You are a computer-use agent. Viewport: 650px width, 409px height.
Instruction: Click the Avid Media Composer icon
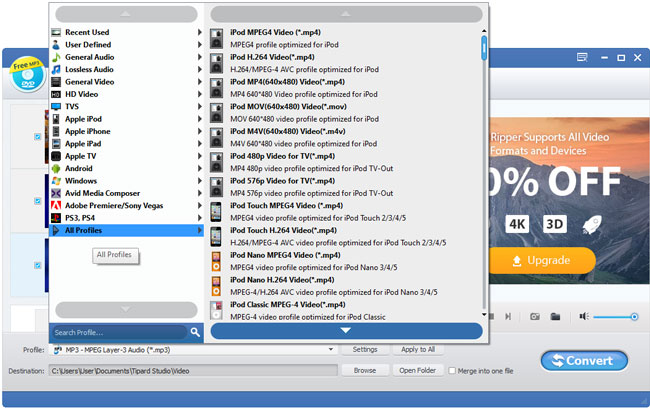pyautogui.click(x=56, y=193)
